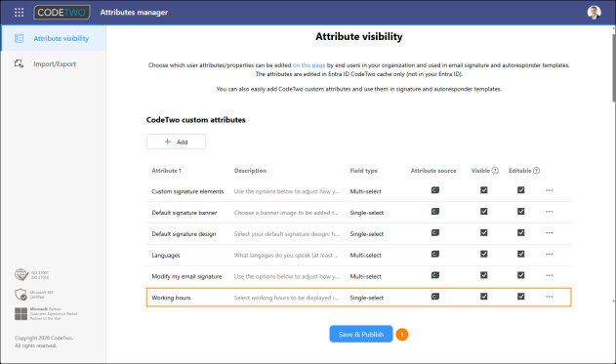Screen dimensions: 616x364
Task: Toggle Editable for Default signature design
Action: (521, 232)
